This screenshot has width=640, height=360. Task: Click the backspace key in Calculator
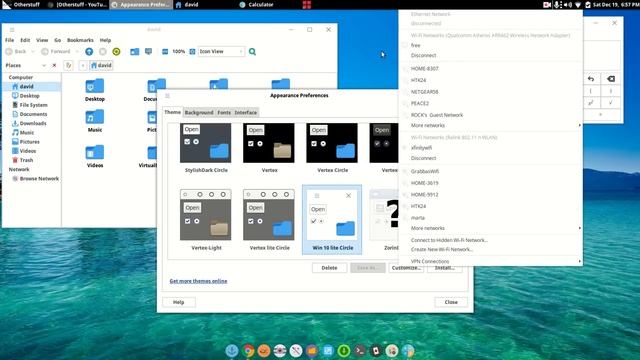click(611, 79)
